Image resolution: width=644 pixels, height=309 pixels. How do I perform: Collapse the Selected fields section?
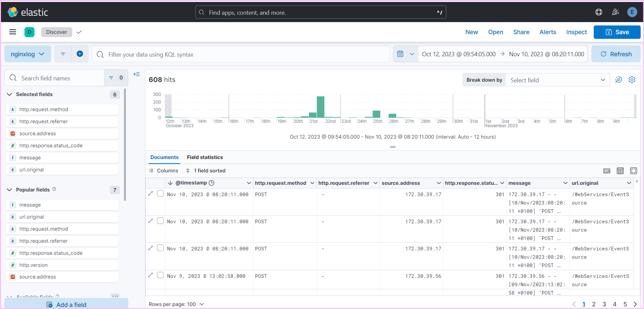click(9, 94)
